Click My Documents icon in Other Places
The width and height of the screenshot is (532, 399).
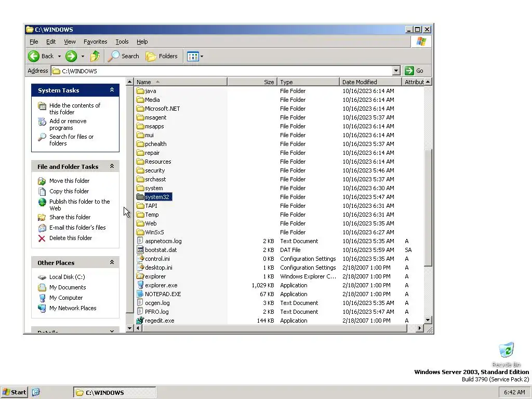(42, 288)
